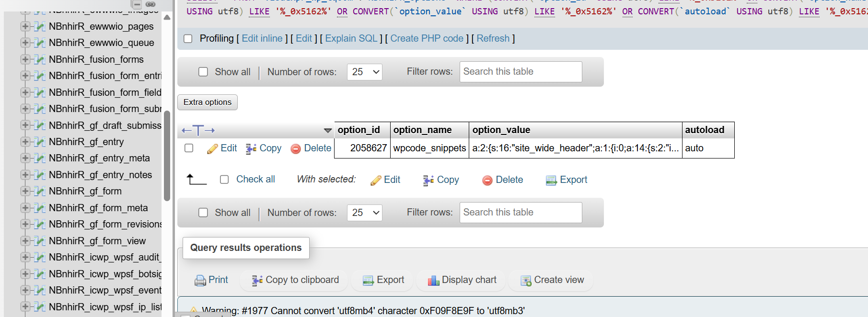This screenshot has height=317, width=868.
Task: Click the auto autoload cell
Action: (708, 148)
